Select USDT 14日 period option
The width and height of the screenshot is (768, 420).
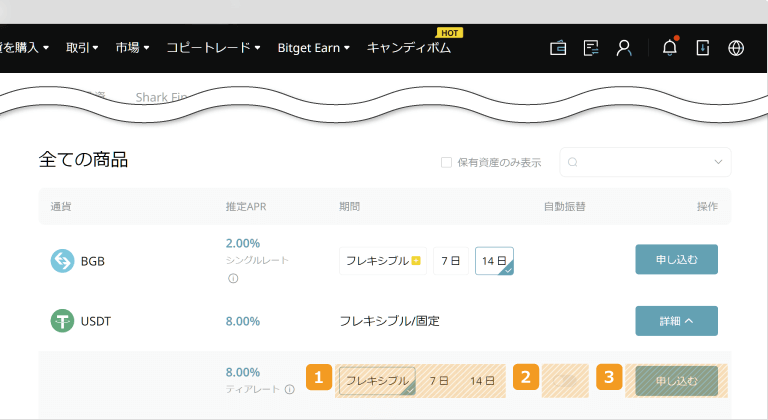(482, 381)
